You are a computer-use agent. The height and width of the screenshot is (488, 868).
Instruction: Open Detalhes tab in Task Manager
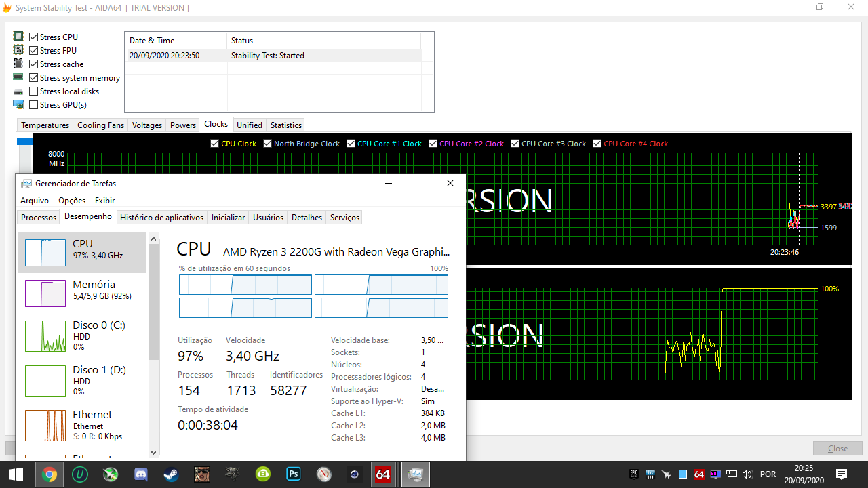click(x=307, y=218)
